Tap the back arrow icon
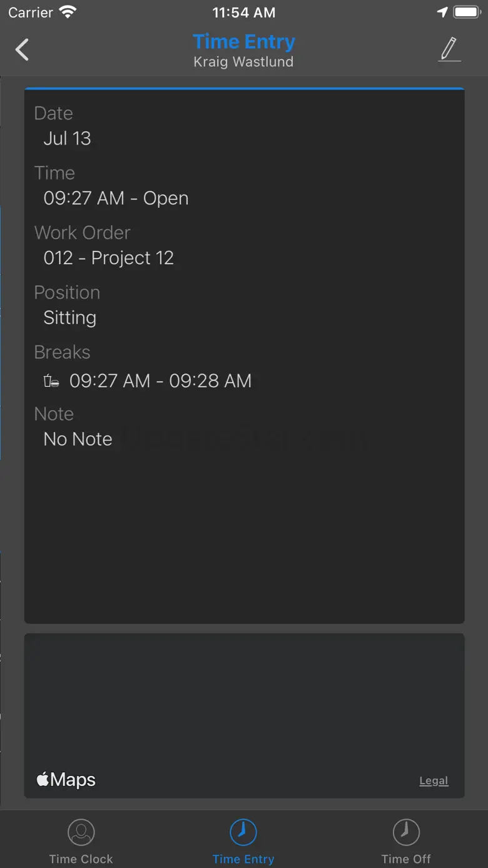The height and width of the screenshot is (868, 488). [23, 50]
